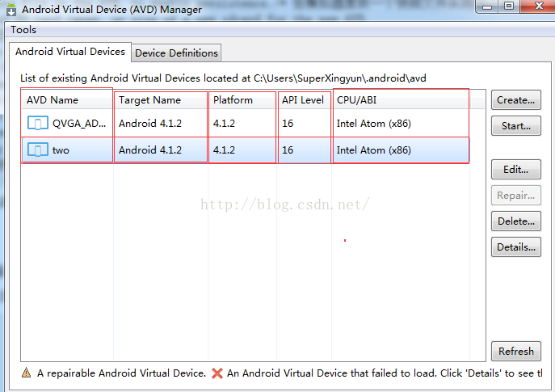Click the repairable device warning icon
Screen dimensions: 555x392
click(x=26, y=373)
